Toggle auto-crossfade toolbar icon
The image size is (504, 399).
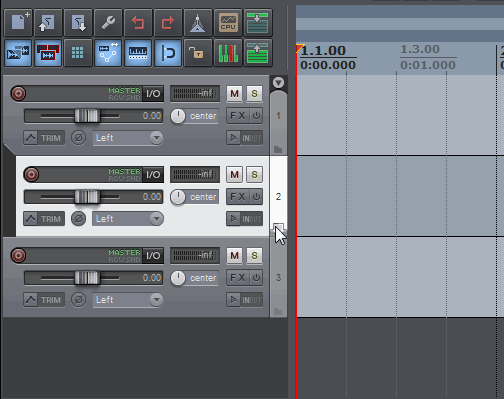point(18,53)
